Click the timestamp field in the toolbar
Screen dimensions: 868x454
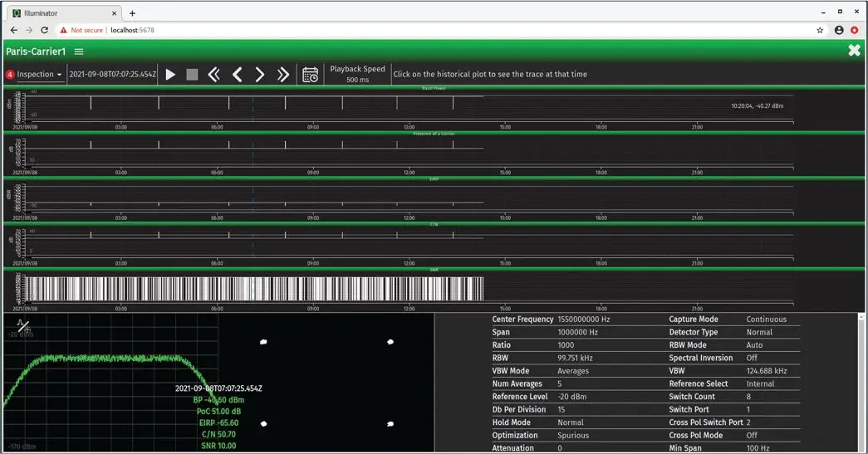(112, 75)
